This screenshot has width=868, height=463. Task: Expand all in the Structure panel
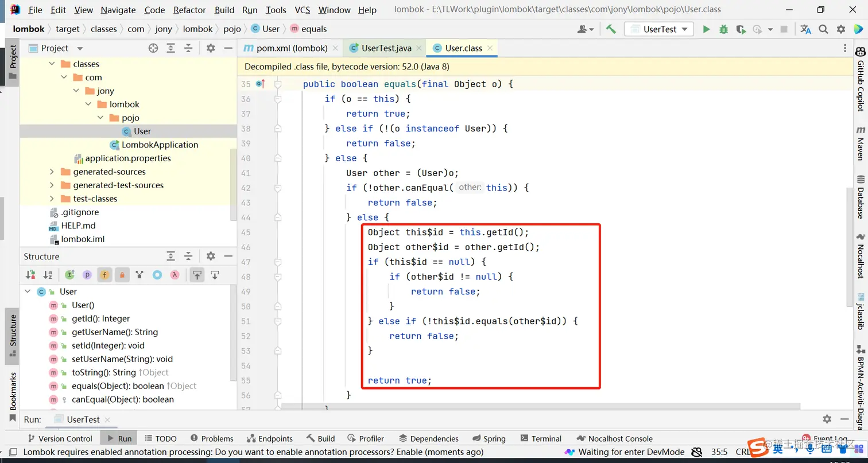click(170, 256)
